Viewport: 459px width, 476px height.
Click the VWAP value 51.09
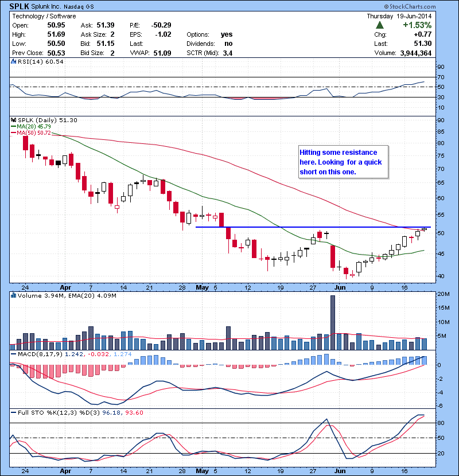pos(162,53)
